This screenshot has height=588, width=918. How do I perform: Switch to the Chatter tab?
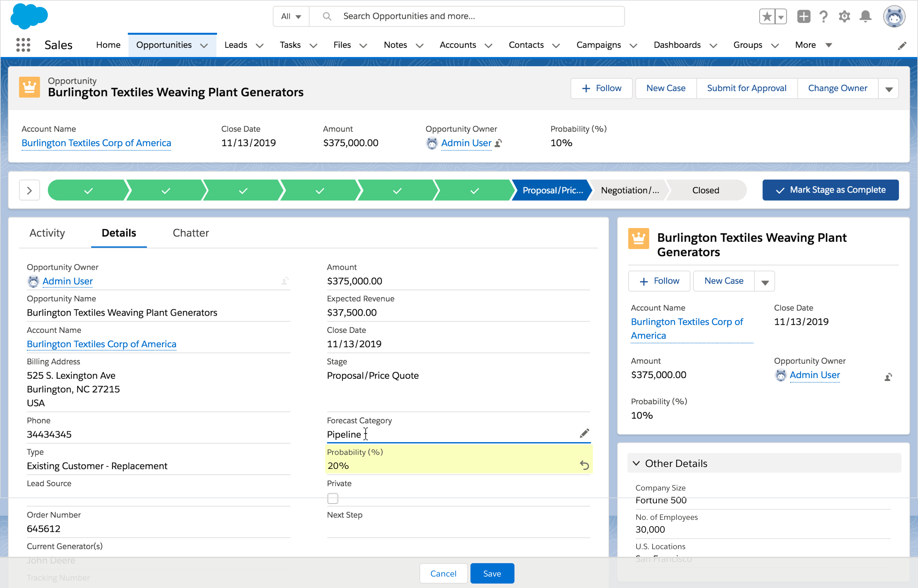pyautogui.click(x=191, y=233)
